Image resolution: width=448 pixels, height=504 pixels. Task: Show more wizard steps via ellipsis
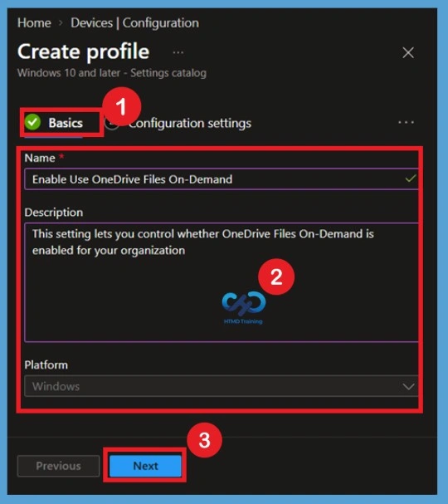(x=406, y=122)
